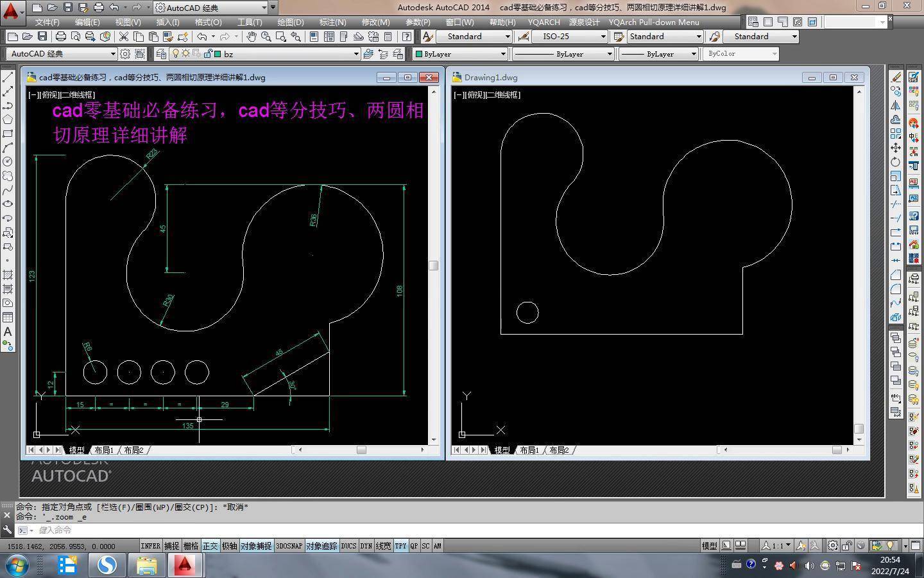
Task: Open the bz layer dropdown
Action: pyautogui.click(x=355, y=54)
